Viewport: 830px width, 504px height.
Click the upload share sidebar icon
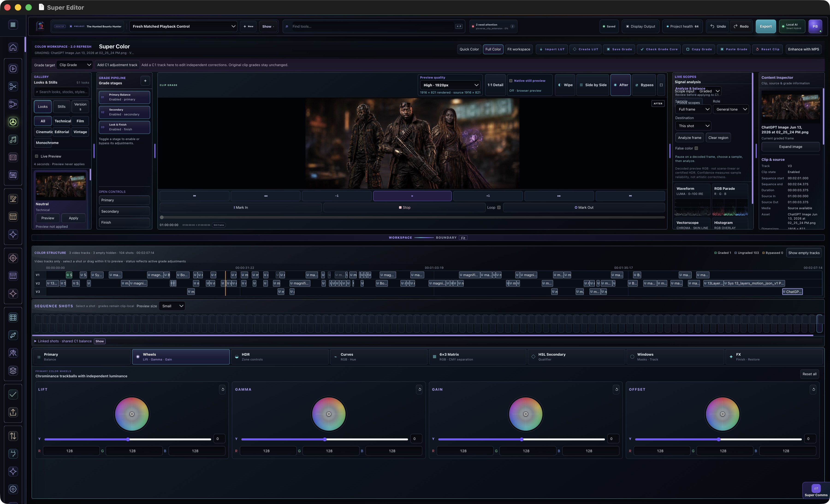pyautogui.click(x=13, y=412)
